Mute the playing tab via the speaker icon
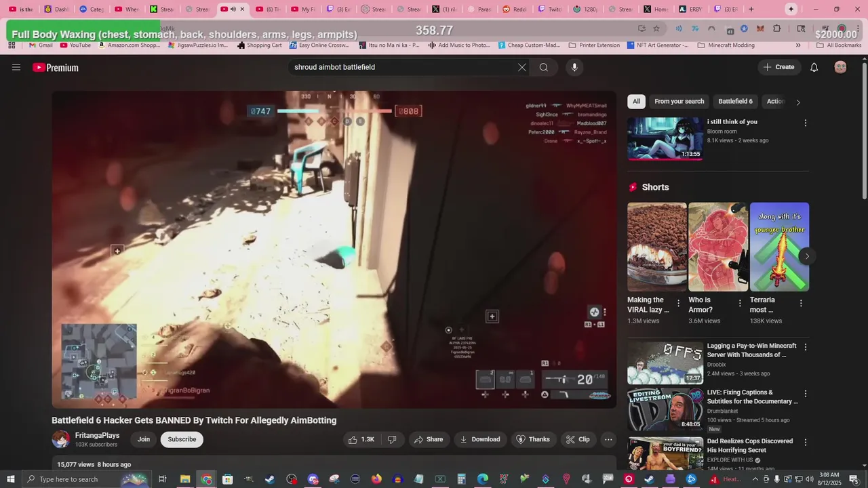This screenshot has width=868, height=488. pos(233,9)
